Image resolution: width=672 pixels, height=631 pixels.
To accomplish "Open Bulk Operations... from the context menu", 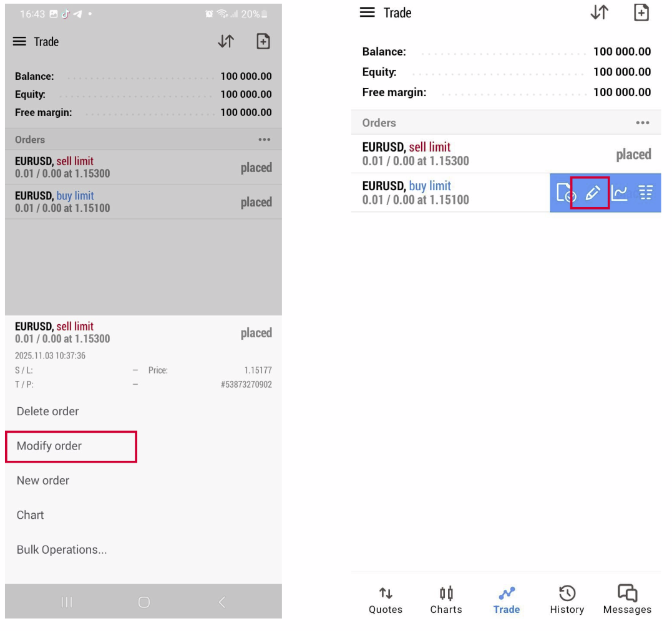I will [62, 550].
